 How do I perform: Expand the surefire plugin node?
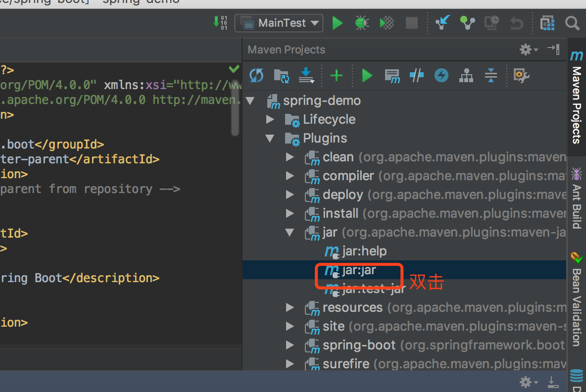click(290, 364)
